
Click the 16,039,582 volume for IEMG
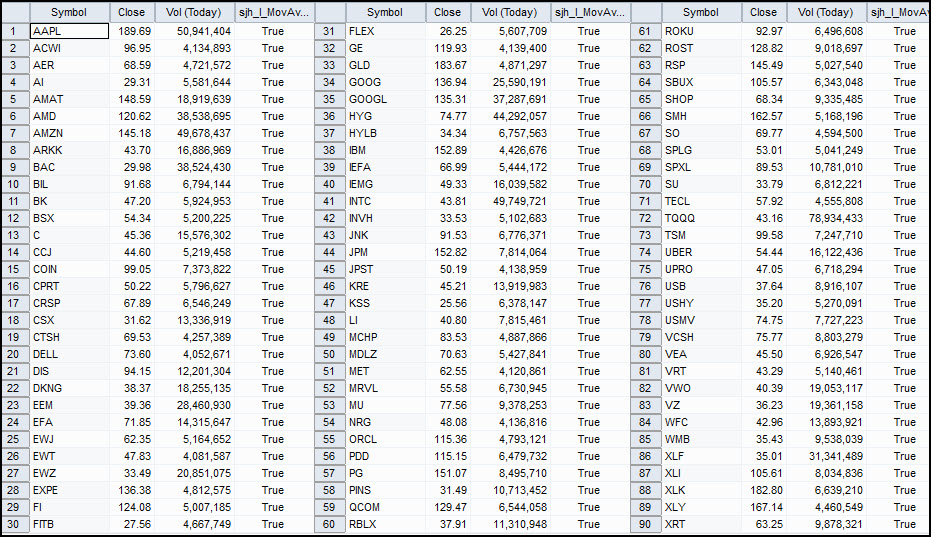point(510,184)
